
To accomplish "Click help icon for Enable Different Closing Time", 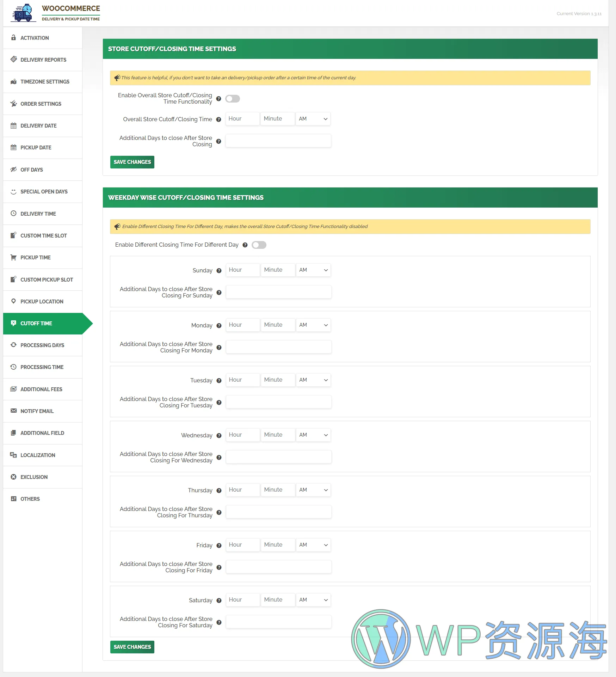I will (245, 245).
